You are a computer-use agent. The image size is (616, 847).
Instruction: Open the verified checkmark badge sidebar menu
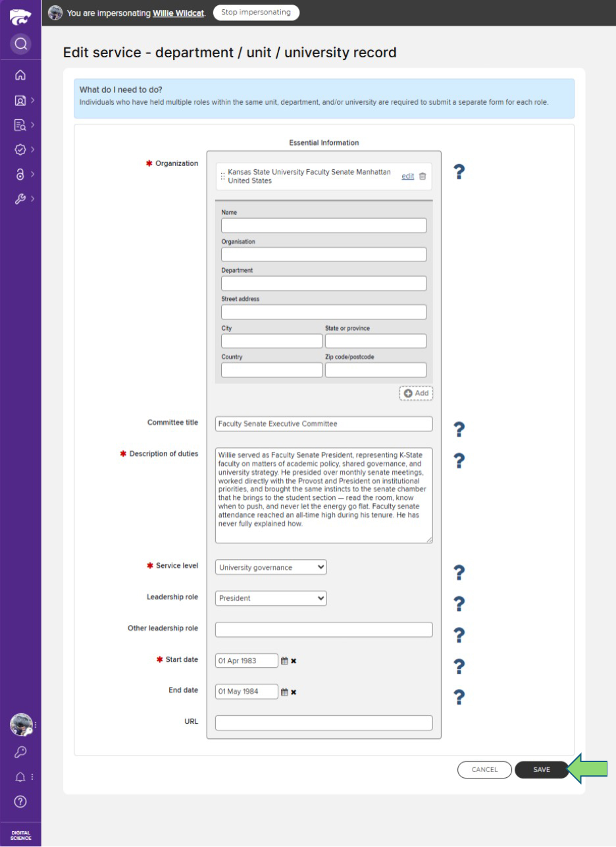coord(20,149)
